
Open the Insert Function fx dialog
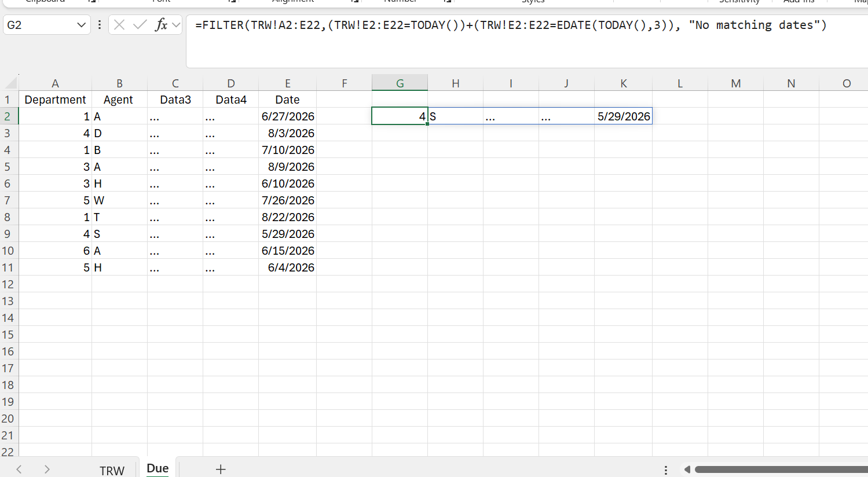(161, 25)
